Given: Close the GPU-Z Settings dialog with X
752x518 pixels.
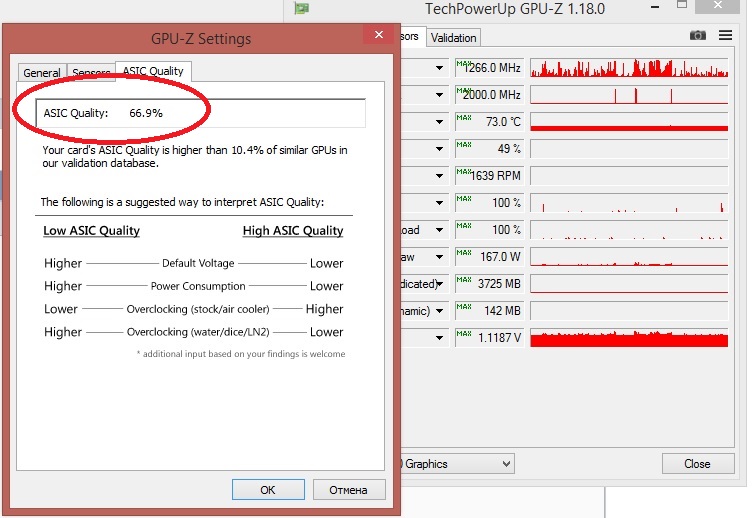Looking at the screenshot, I should 379,35.
